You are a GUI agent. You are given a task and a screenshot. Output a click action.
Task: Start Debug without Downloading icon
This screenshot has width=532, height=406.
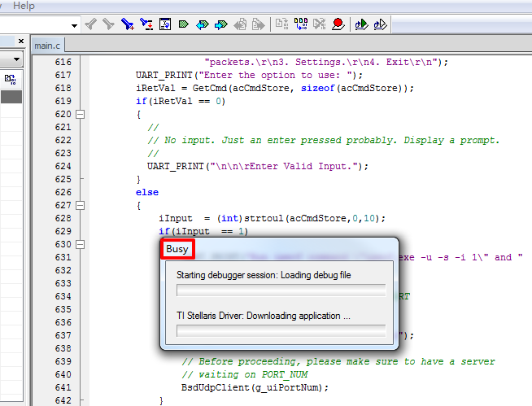tap(380, 24)
